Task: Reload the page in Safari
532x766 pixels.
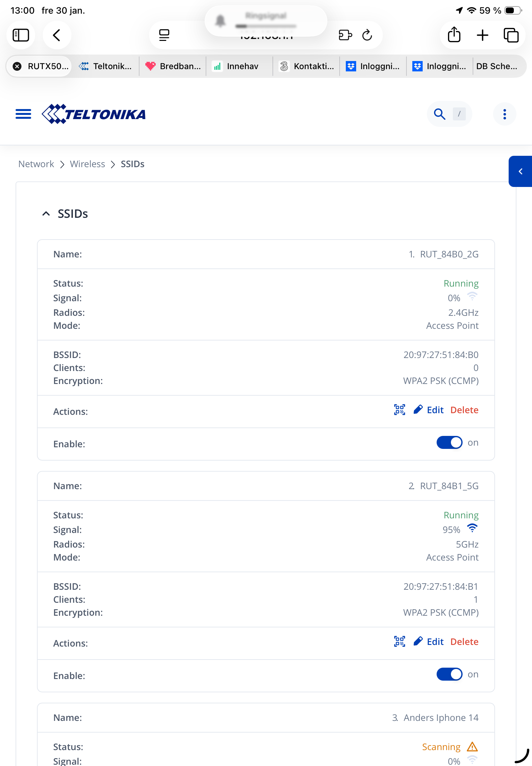Action: (367, 35)
